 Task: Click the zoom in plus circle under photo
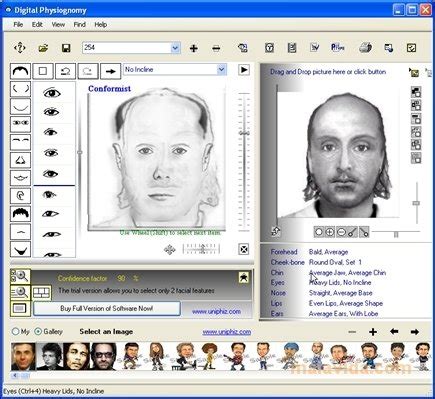[329, 232]
